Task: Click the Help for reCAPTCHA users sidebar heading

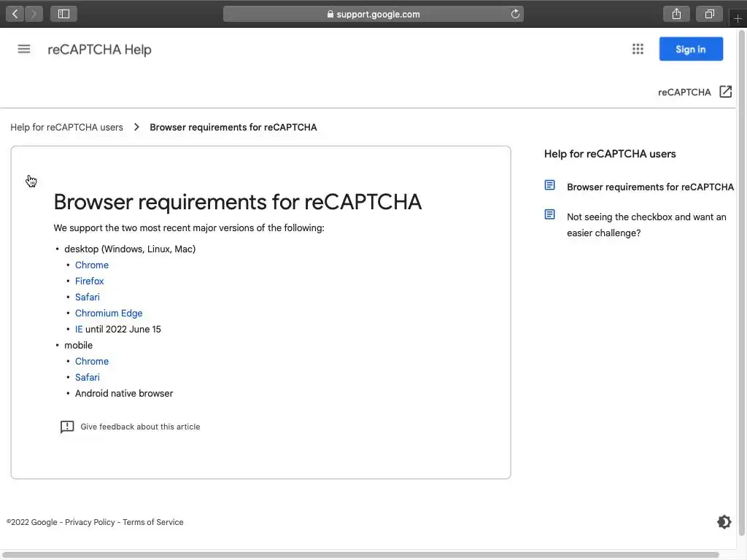Action: tap(610, 154)
